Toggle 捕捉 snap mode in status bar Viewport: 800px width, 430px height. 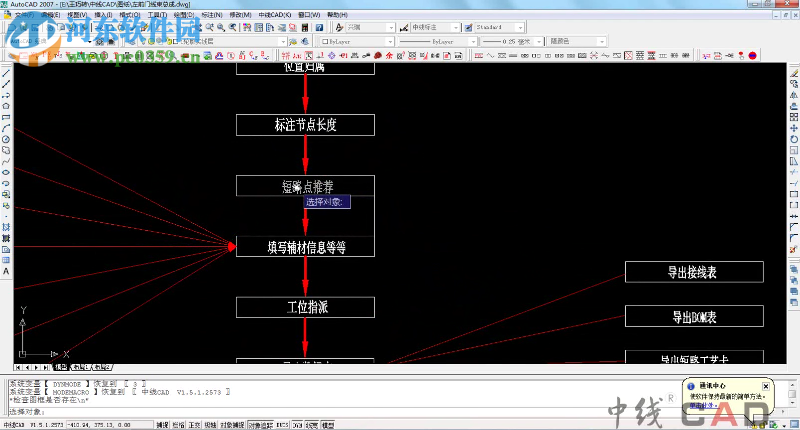pyautogui.click(x=162, y=425)
